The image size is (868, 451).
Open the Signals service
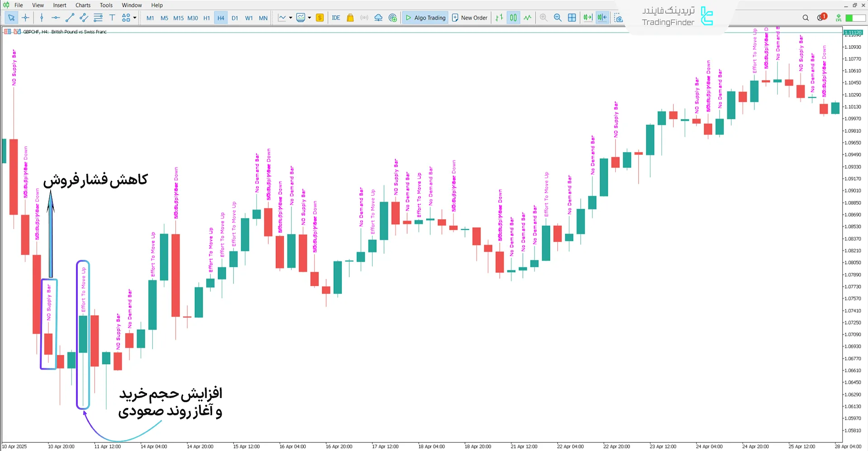tap(364, 18)
